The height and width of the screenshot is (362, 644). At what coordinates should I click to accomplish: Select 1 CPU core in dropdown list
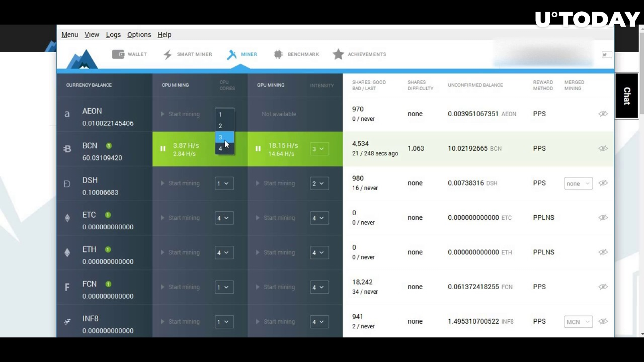tap(225, 114)
